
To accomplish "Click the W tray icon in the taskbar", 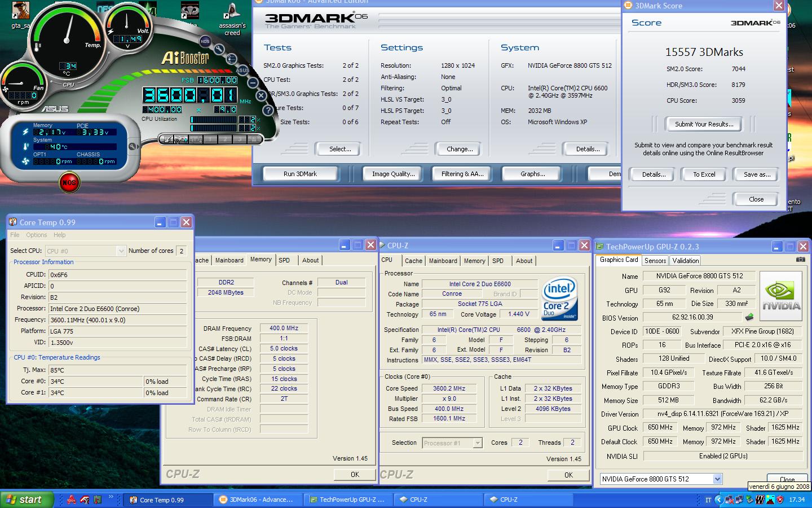I will coord(760,500).
